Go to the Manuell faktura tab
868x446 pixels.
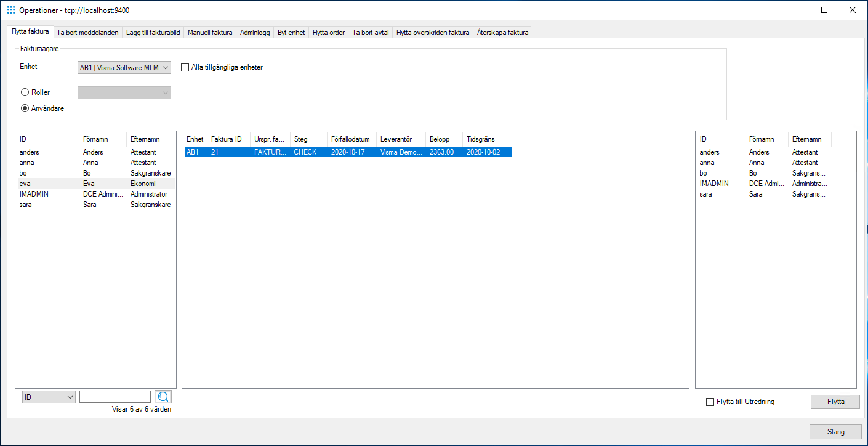(x=209, y=32)
